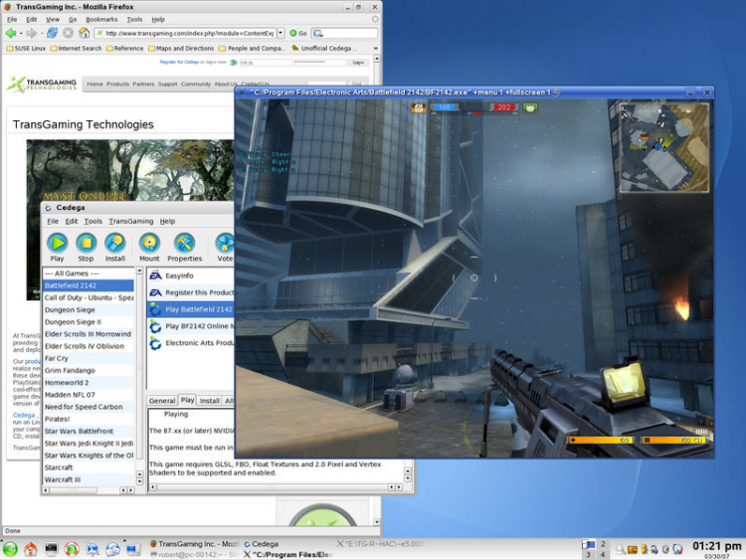Click the Firefox stop loading icon

pos(68,33)
